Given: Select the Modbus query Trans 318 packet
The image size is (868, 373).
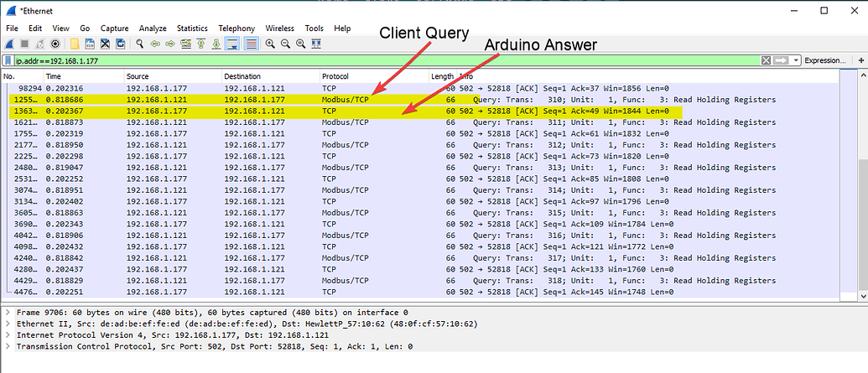Looking at the screenshot, I should (422, 281).
